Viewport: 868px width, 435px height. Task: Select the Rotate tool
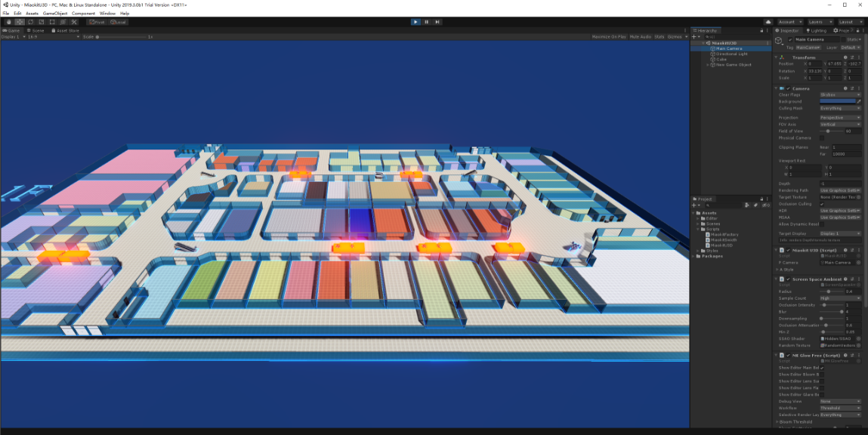(30, 22)
